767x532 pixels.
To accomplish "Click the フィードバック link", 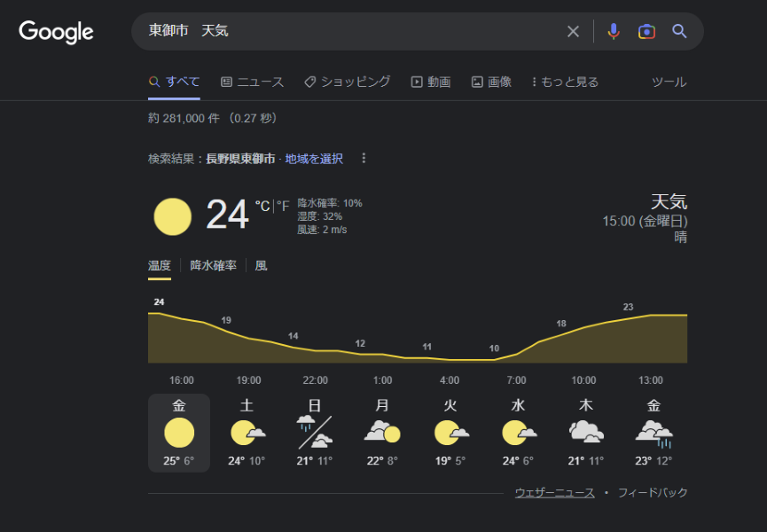I will click(653, 493).
